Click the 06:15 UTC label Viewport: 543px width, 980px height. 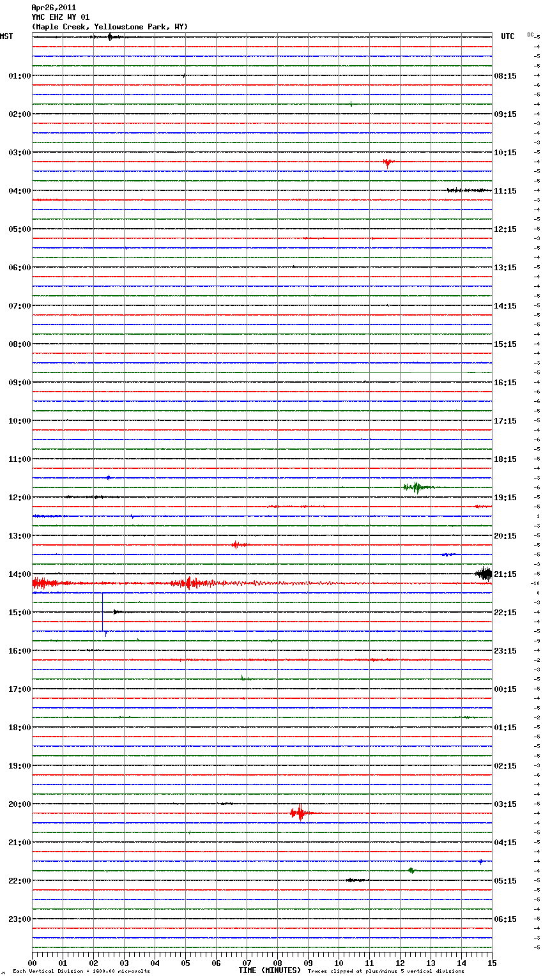(x=505, y=919)
